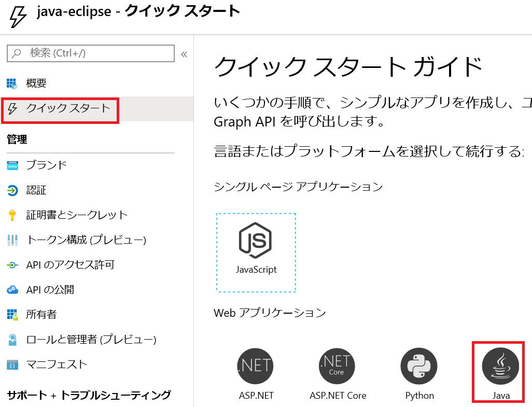532x407 pixels.
Task: Click the lightning icon beside クイック スタート
Action: pos(12,108)
